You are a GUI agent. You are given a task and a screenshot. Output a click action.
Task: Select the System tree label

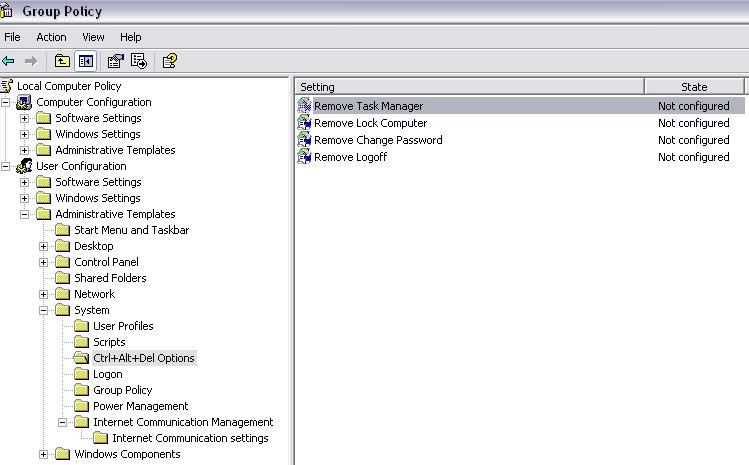(92, 310)
